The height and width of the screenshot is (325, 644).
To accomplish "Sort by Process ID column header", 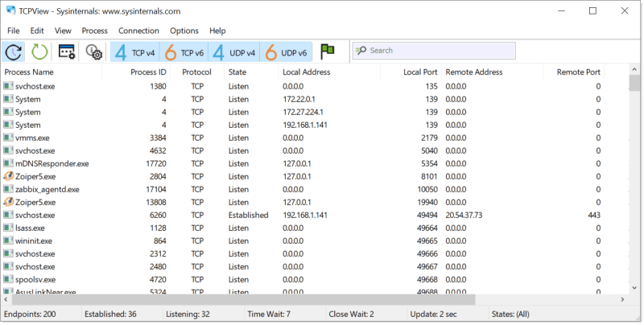I will pyautogui.click(x=135, y=72).
